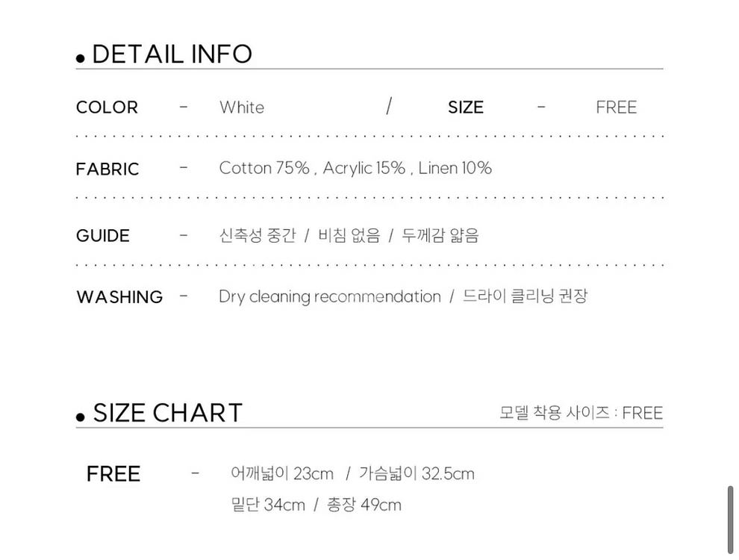739x560 pixels.
Task: Click the 두께감 얇음 guide text
Action: click(440, 235)
